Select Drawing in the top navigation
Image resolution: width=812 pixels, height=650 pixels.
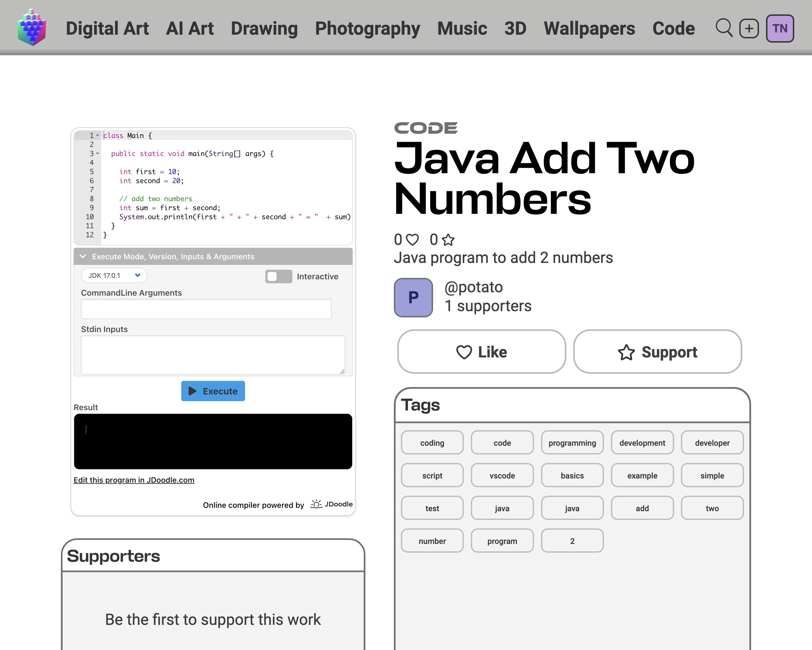click(x=264, y=29)
